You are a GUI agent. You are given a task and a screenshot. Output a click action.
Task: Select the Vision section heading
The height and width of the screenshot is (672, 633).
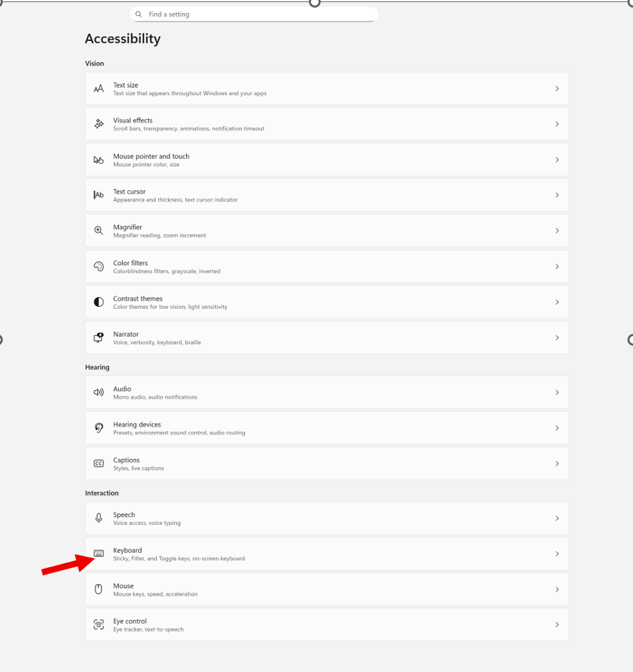point(94,63)
